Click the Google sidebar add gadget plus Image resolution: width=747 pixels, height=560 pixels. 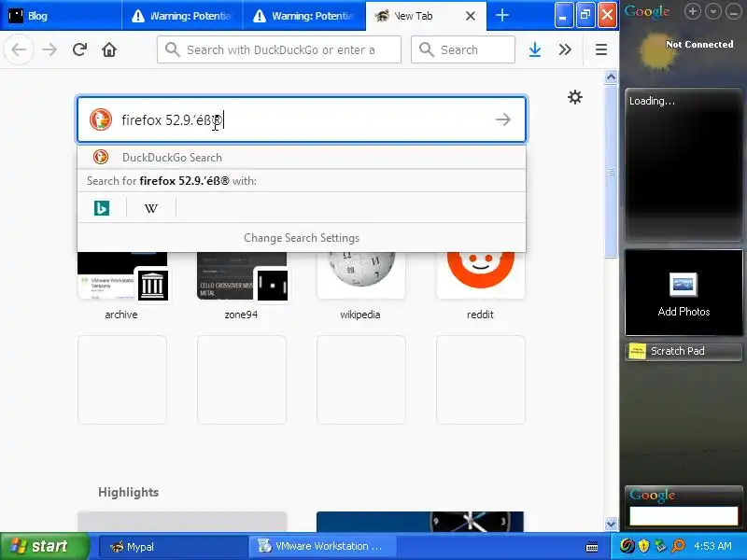[x=692, y=11]
